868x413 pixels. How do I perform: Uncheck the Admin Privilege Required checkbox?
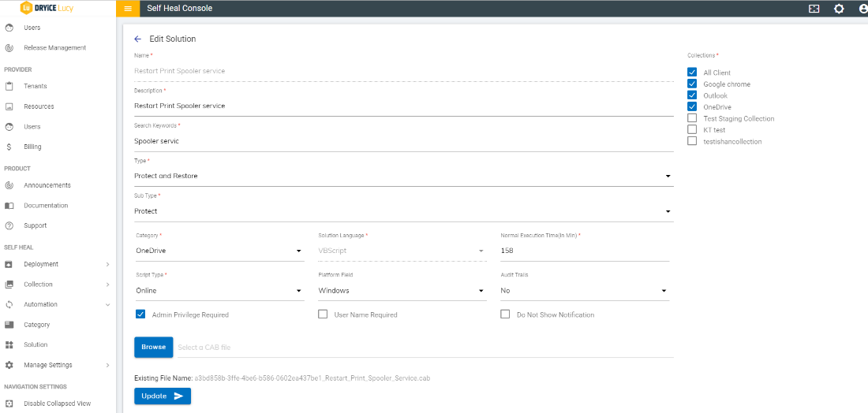point(140,314)
